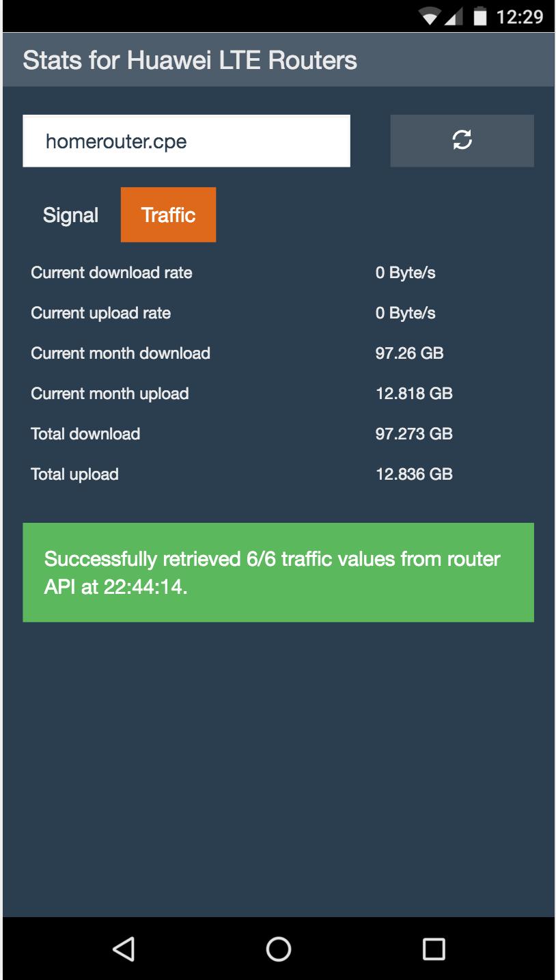
Task: Switch to the Signal tab
Action: coord(70,215)
